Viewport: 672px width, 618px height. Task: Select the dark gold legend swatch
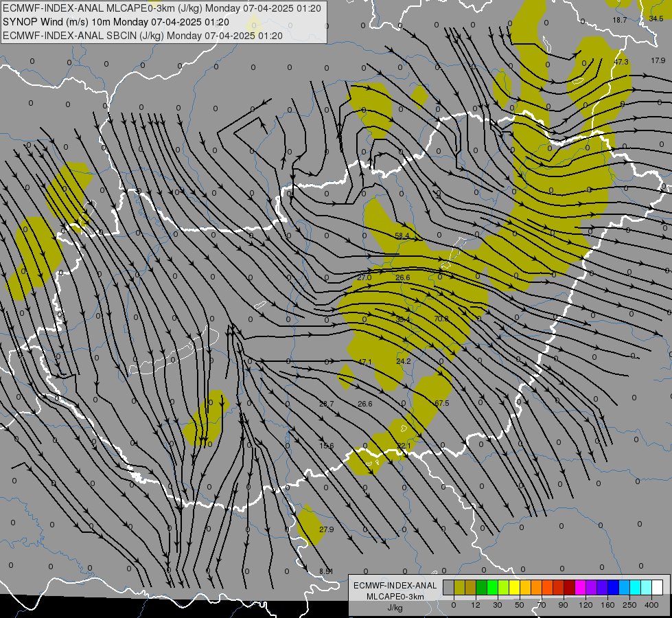[471, 587]
